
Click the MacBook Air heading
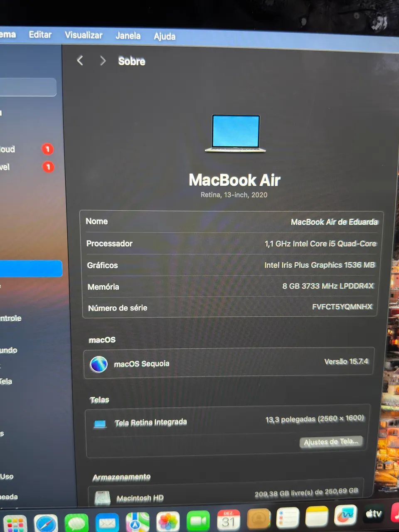pos(235,180)
